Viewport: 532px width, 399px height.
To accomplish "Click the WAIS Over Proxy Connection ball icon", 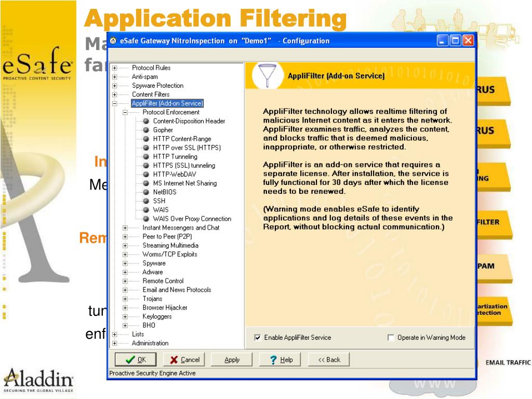I will [146, 219].
